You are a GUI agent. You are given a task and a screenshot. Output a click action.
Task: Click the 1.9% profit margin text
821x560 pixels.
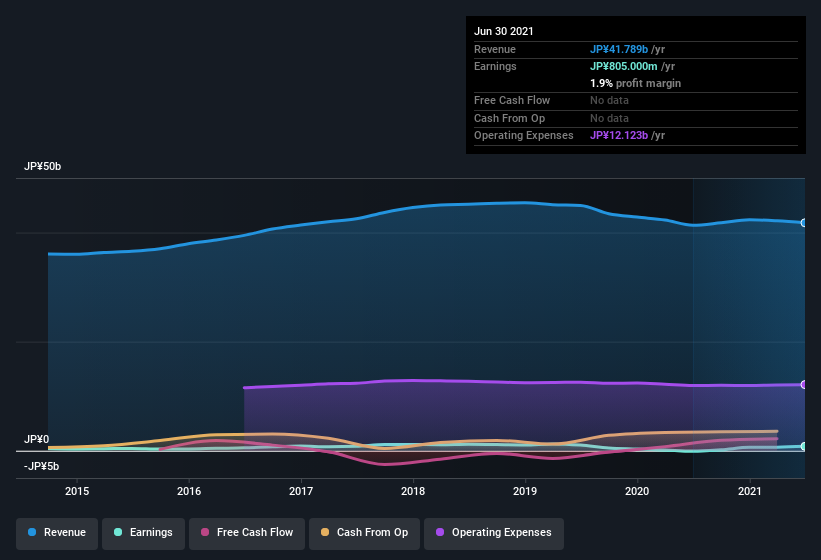tap(636, 83)
